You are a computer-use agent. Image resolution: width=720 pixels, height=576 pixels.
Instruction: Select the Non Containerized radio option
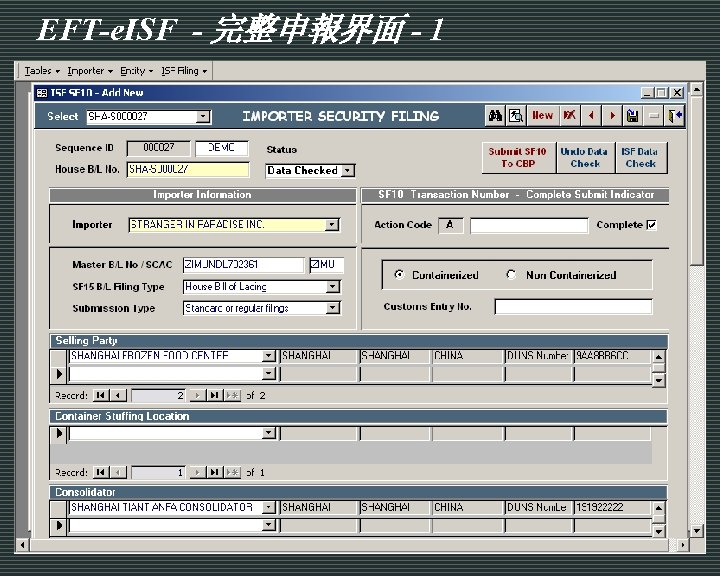point(511,275)
